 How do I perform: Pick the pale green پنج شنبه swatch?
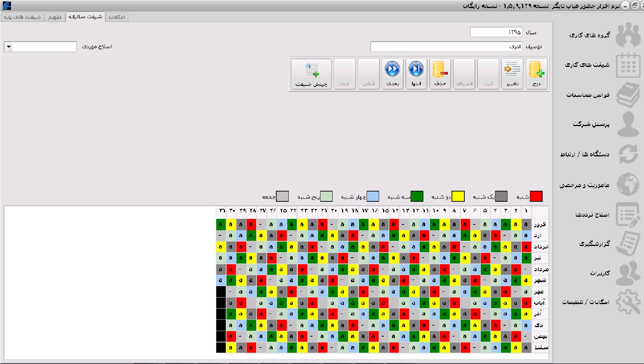(x=326, y=196)
